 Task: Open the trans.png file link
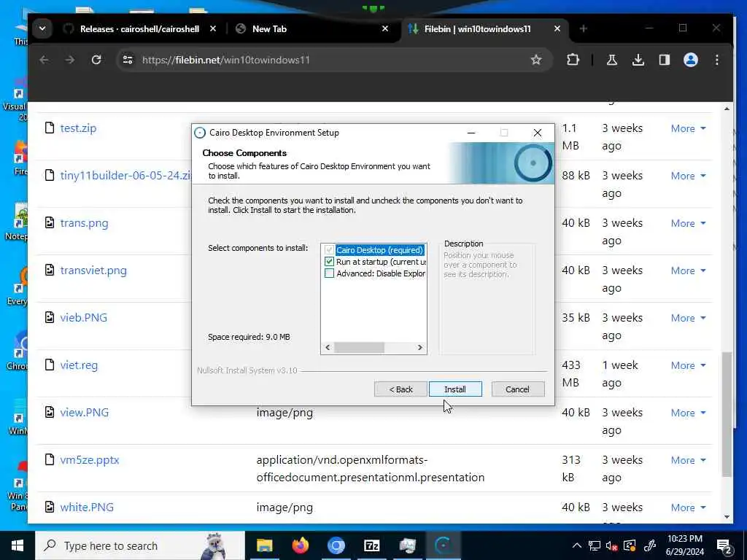[85, 223]
